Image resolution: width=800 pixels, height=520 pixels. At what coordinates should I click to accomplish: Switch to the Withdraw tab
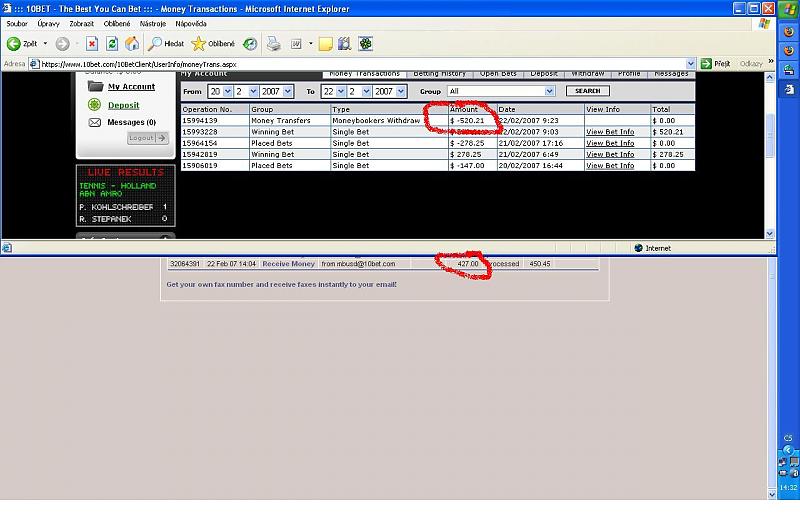588,74
